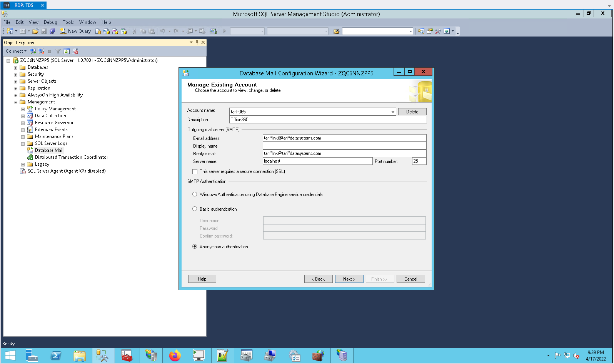Select Basic authentication radio button
This screenshot has width=614, height=364.
[195, 209]
